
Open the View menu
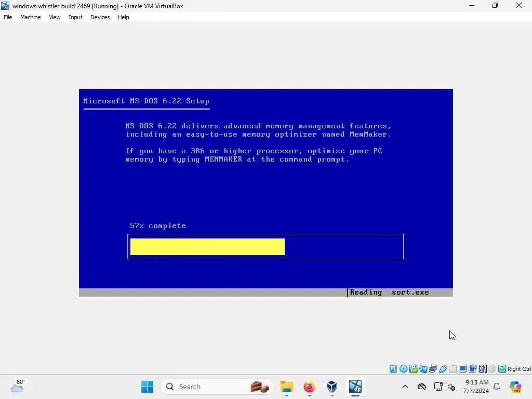click(55, 17)
